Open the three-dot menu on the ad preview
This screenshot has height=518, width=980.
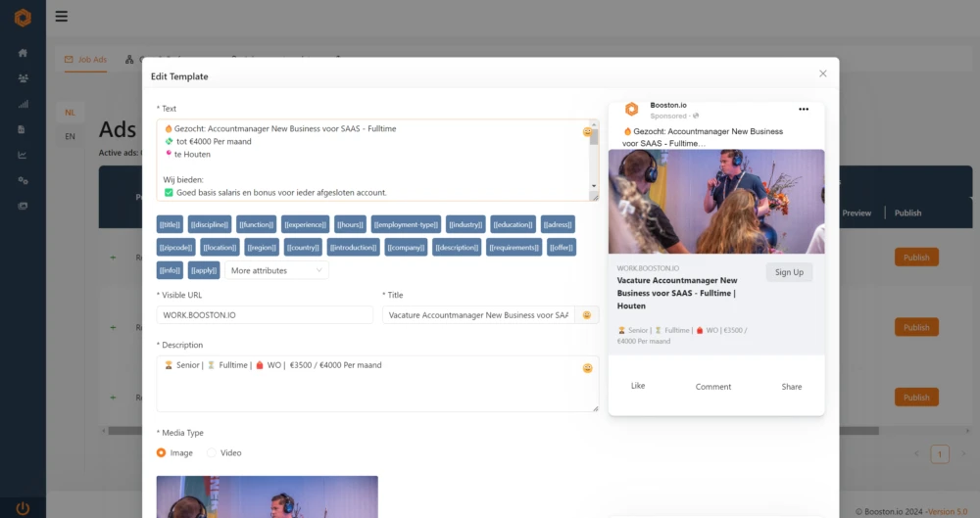tap(804, 109)
